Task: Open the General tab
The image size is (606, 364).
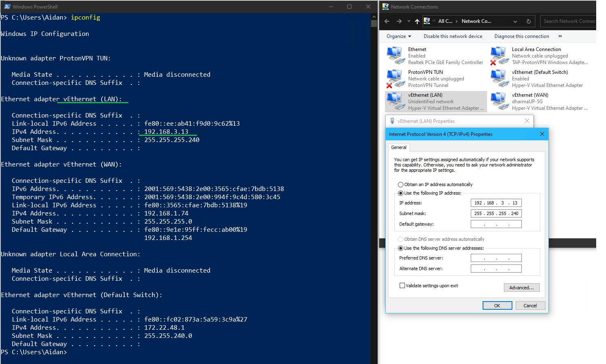Action: click(x=399, y=147)
